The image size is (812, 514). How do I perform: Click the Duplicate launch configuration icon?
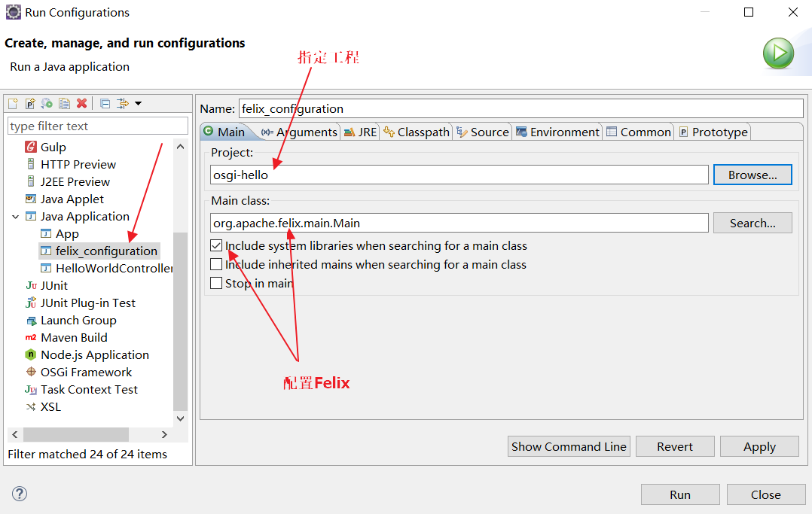pos(64,104)
